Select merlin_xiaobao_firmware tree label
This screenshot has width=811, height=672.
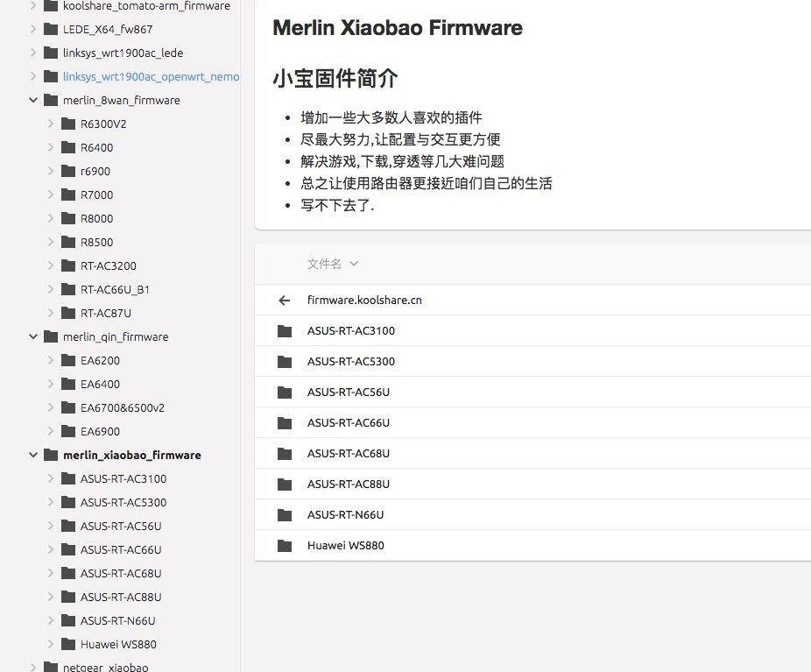[x=132, y=456]
